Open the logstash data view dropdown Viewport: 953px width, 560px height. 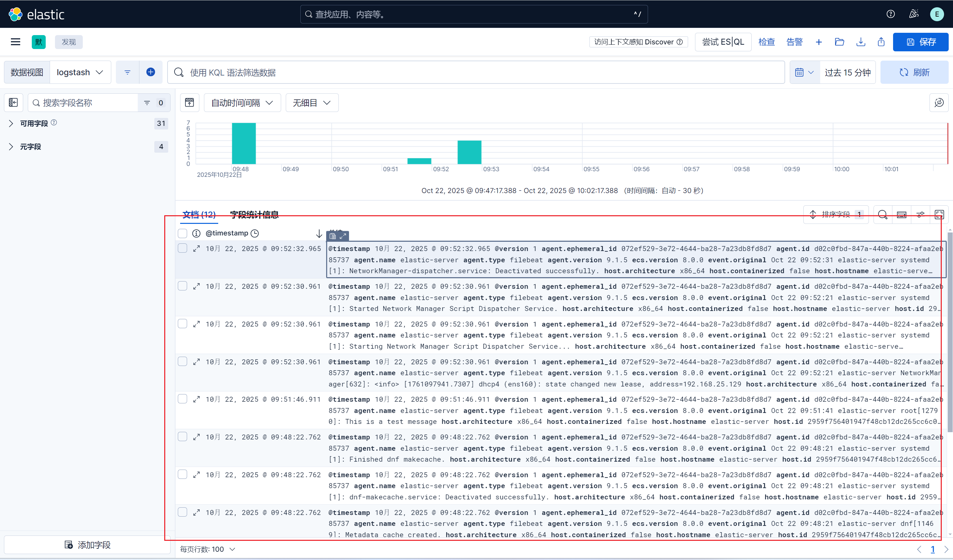click(x=80, y=72)
